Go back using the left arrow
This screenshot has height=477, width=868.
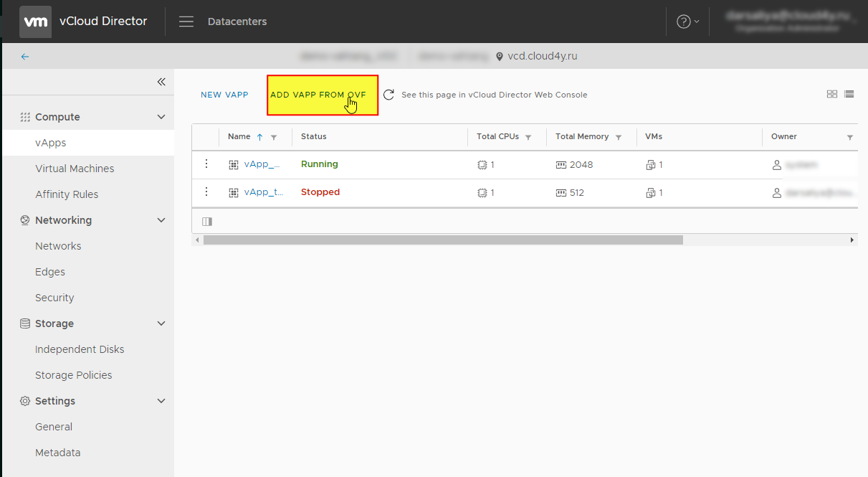(x=25, y=56)
